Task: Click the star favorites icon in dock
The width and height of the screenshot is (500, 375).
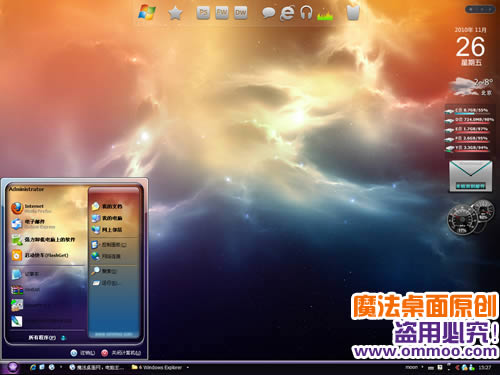Action: [175, 13]
